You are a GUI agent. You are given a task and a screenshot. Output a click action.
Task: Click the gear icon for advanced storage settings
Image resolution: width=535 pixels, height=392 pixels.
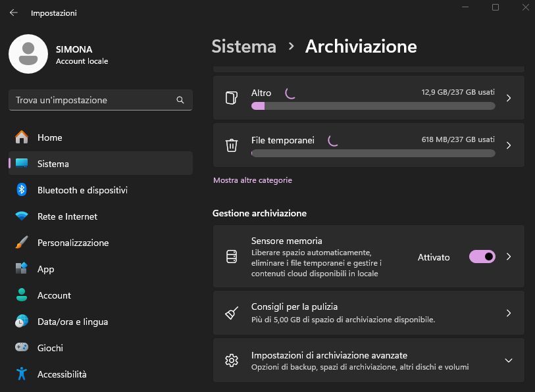pos(232,360)
